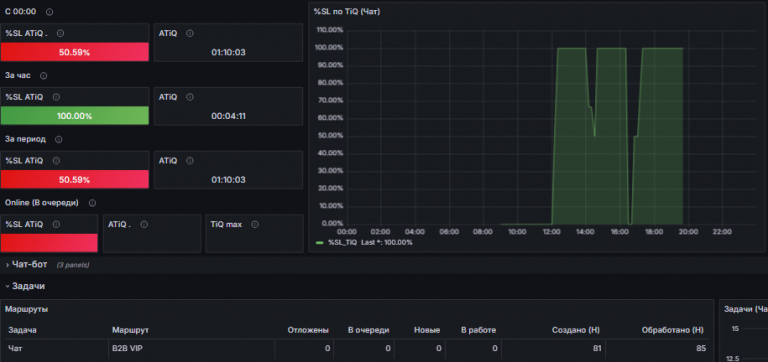Image resolution: width=768 pixels, height=362 pixels.
Task: Click info icon of %SL ATiQ panel under Online
Action: [x=56, y=224]
